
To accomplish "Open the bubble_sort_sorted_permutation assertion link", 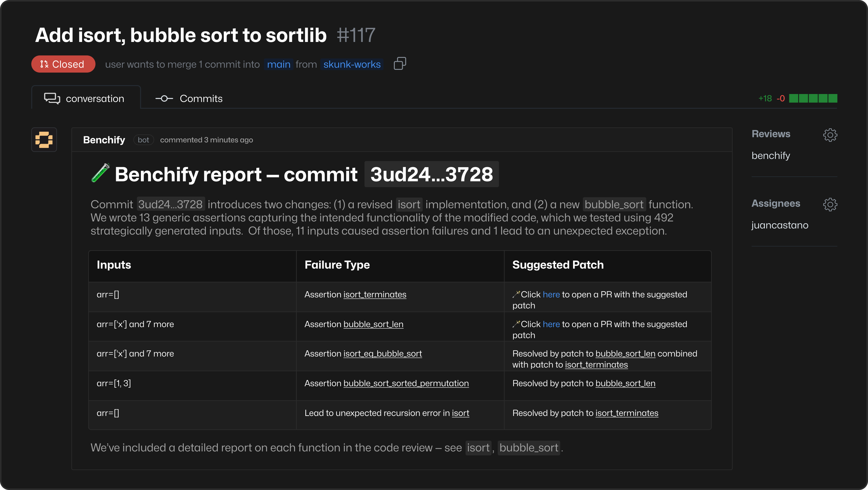I will (x=406, y=383).
